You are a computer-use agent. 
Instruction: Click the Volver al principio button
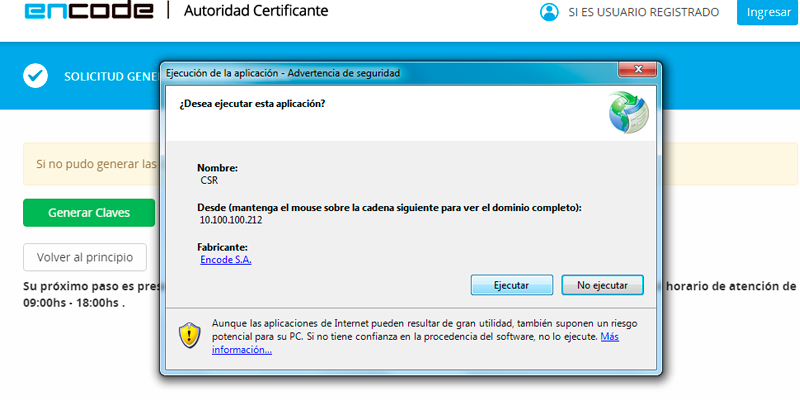85,257
